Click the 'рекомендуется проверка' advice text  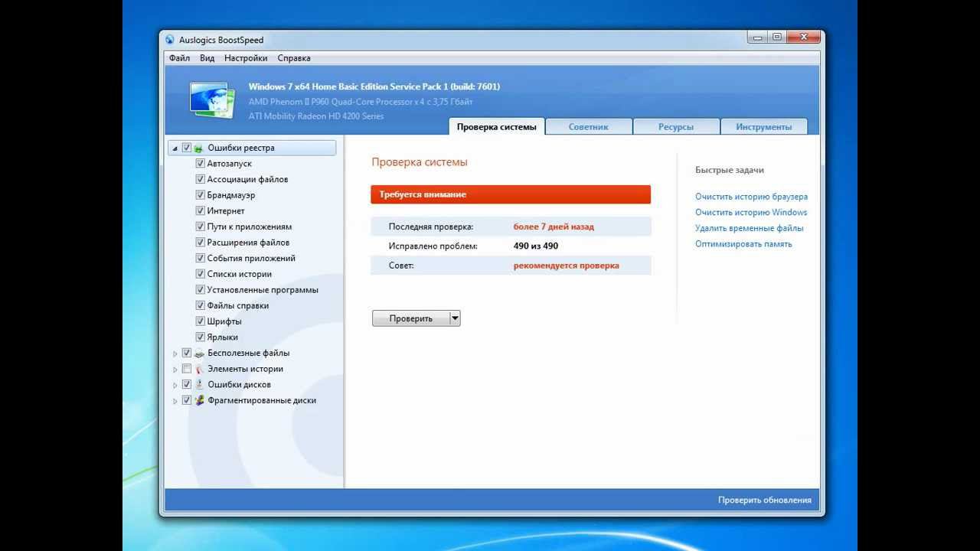(x=566, y=266)
